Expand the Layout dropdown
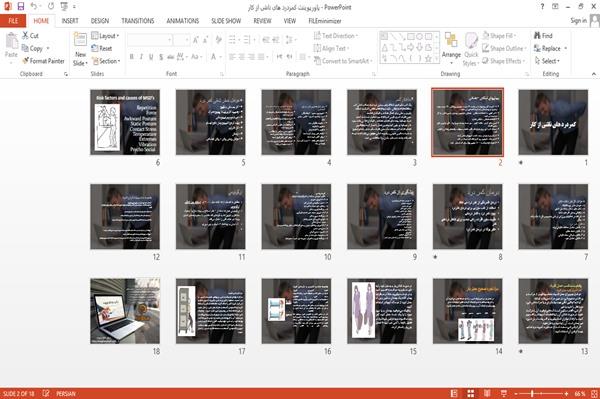The height and width of the screenshot is (399, 600). coord(105,36)
